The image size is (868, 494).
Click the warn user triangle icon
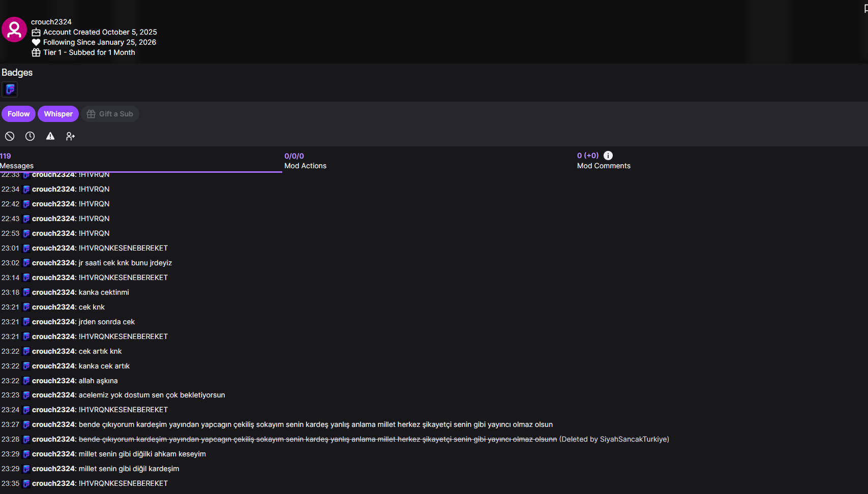click(50, 136)
